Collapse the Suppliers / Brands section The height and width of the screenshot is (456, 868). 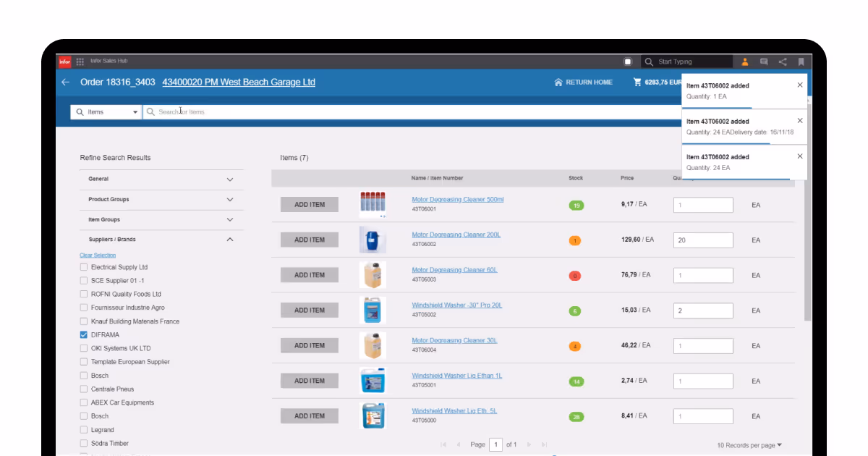pyautogui.click(x=230, y=239)
